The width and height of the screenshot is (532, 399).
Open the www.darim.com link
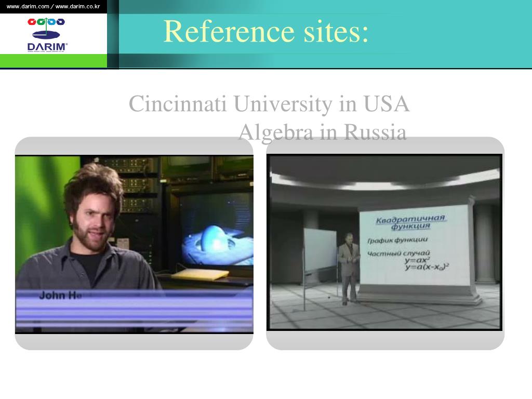pyautogui.click(x=28, y=6)
